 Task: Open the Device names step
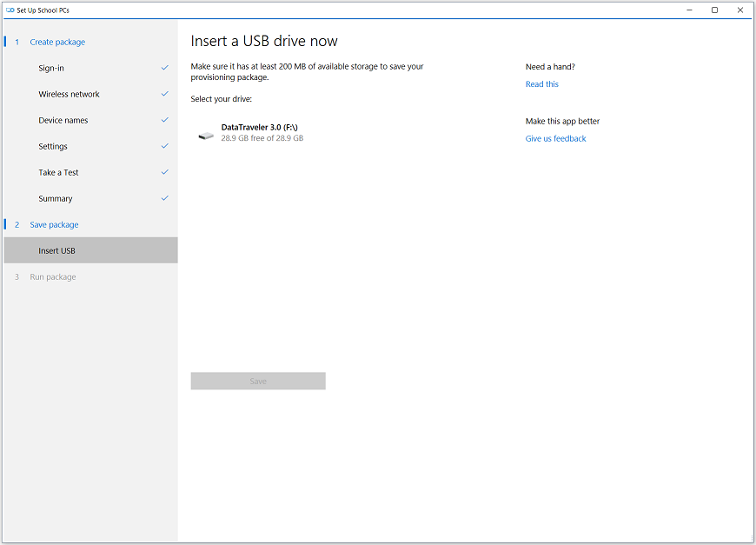point(90,120)
